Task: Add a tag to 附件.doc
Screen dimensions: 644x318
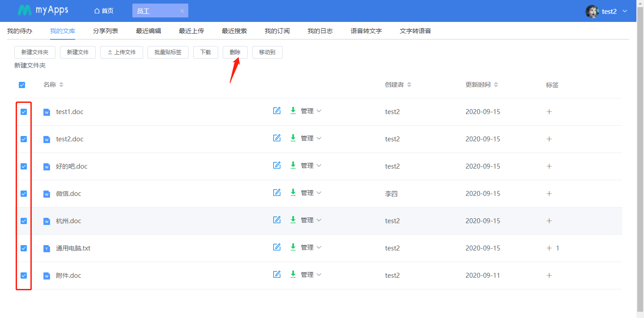Action: pyautogui.click(x=549, y=276)
